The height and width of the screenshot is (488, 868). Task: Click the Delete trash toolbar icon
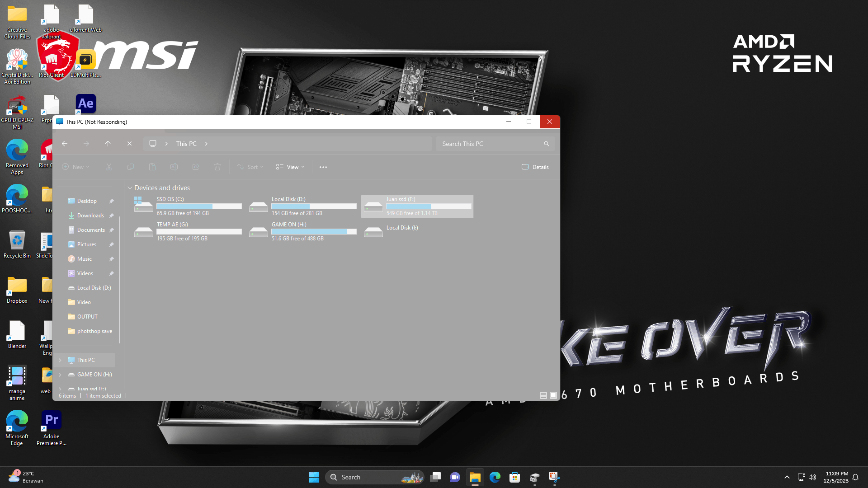pos(217,167)
